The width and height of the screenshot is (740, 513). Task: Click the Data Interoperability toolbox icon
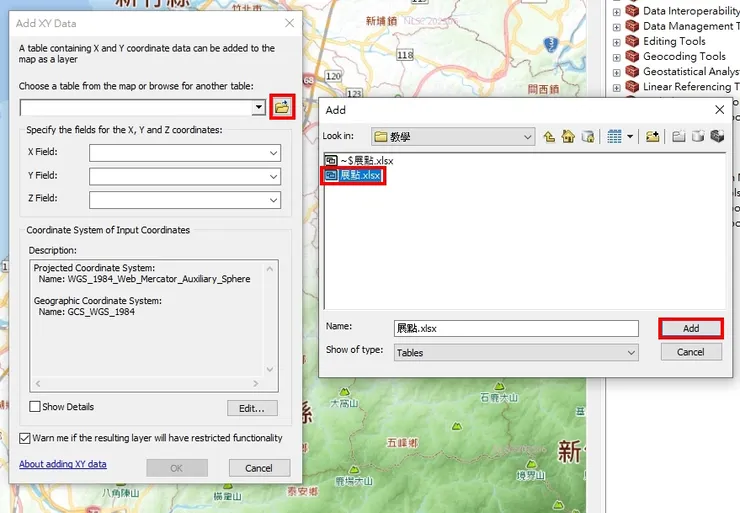pyautogui.click(x=632, y=11)
